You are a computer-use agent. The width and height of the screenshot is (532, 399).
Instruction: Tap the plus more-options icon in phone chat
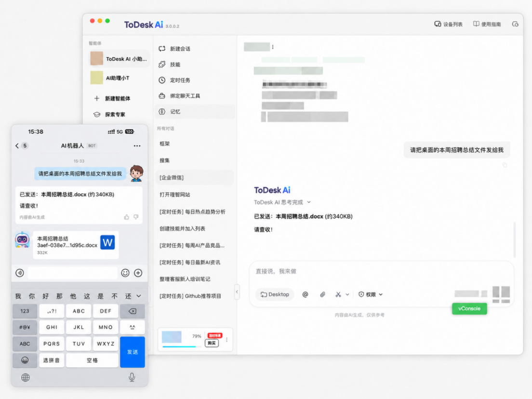(x=138, y=273)
